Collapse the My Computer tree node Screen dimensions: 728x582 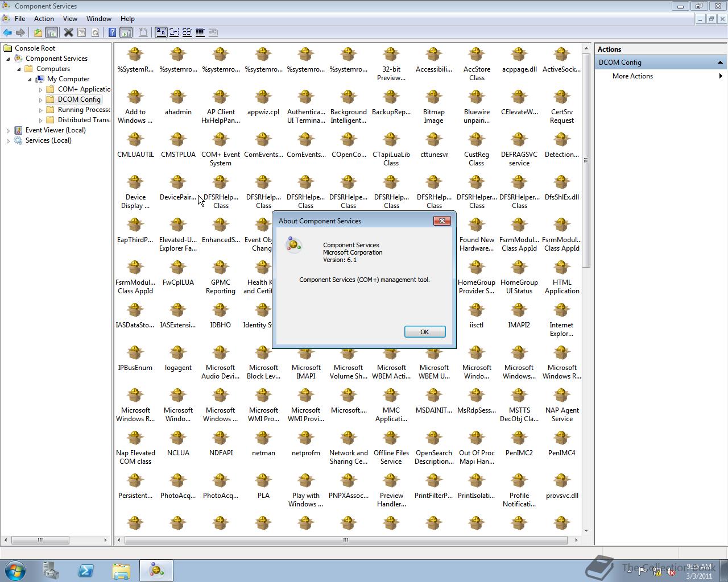30,79
